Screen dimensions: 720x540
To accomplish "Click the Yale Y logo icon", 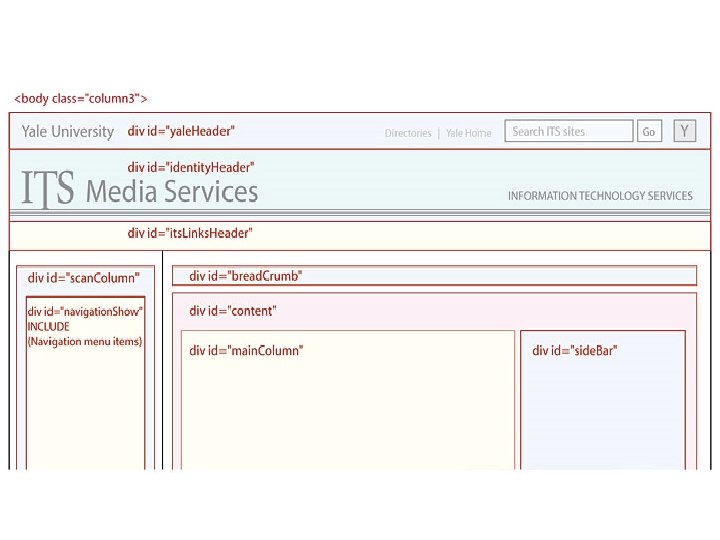I will [685, 131].
